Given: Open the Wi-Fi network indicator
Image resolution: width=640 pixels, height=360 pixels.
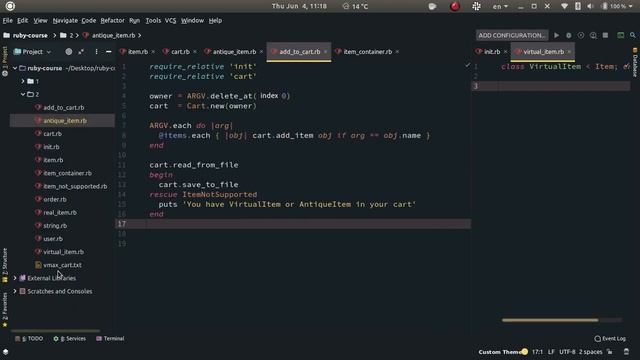Looking at the screenshot, I should pyautogui.click(x=564, y=6).
